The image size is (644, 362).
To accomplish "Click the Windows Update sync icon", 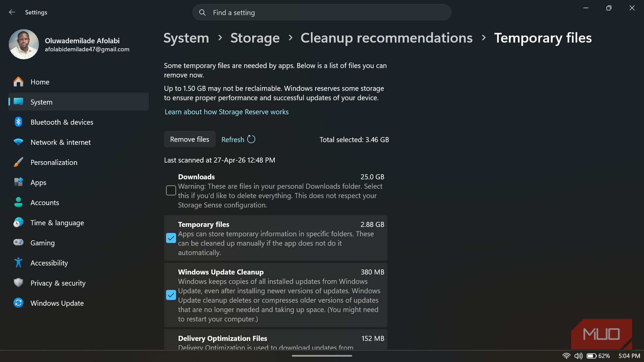I will [18, 303].
